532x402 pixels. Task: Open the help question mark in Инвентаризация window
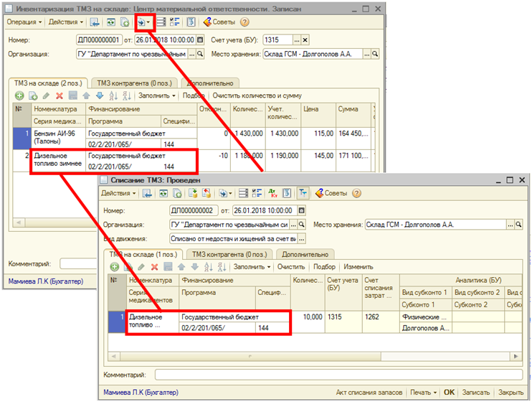[244, 22]
